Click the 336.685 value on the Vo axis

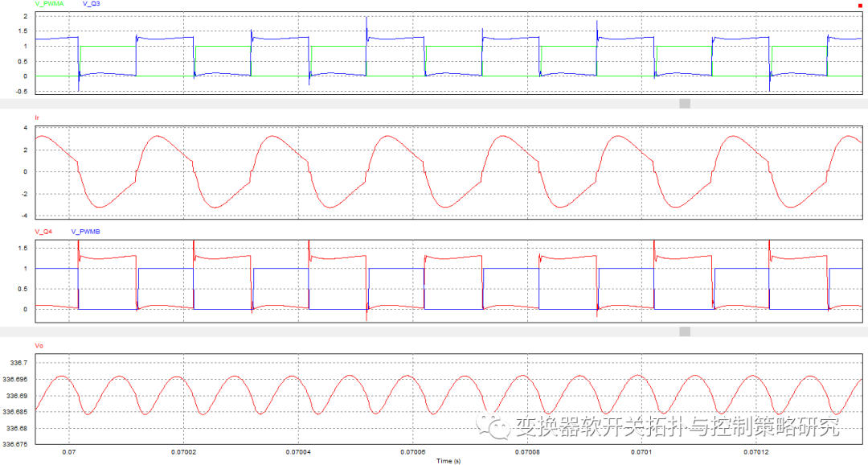click(15, 412)
